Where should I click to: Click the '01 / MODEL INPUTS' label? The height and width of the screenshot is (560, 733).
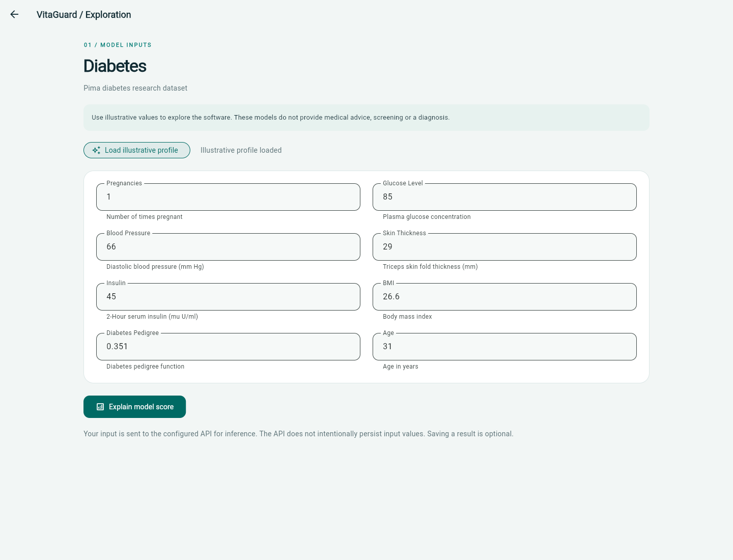click(x=118, y=45)
